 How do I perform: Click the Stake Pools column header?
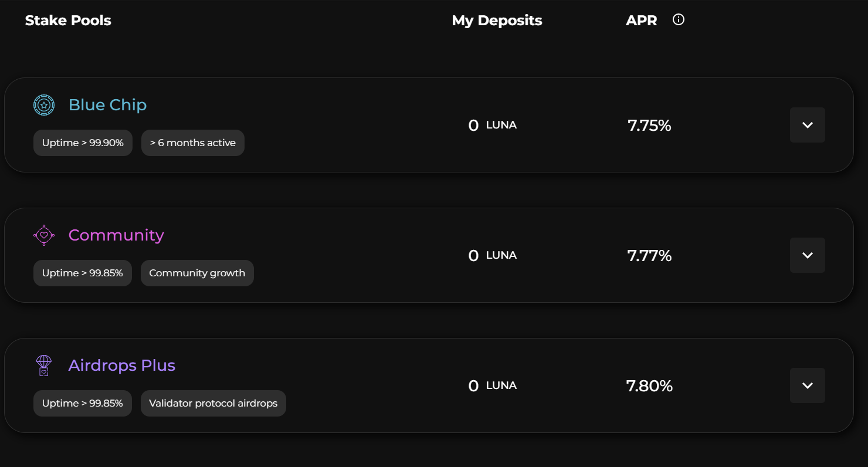pos(68,21)
